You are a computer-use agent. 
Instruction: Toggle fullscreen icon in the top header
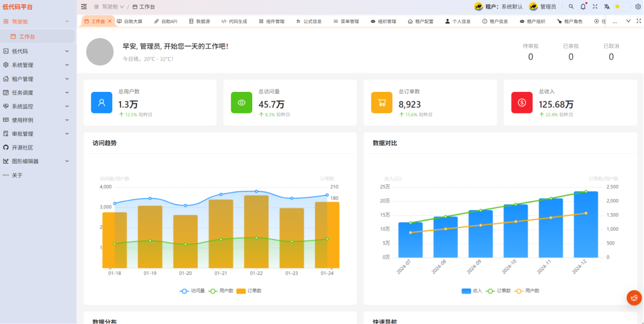(595, 7)
